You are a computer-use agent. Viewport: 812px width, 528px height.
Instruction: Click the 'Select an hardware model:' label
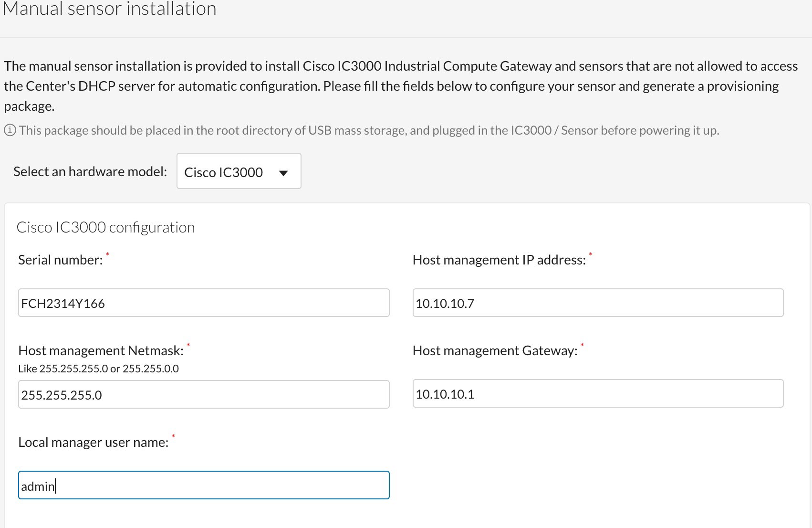pyautogui.click(x=90, y=171)
